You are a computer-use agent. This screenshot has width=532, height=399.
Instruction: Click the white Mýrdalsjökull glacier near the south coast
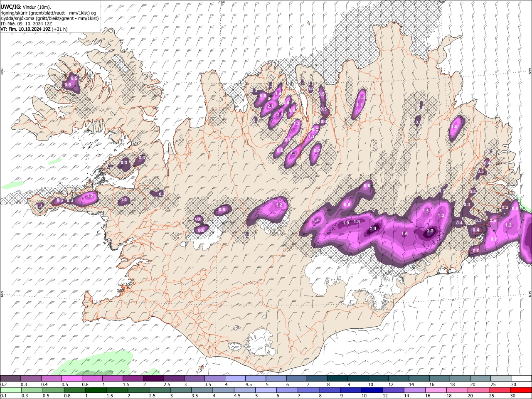(260, 343)
